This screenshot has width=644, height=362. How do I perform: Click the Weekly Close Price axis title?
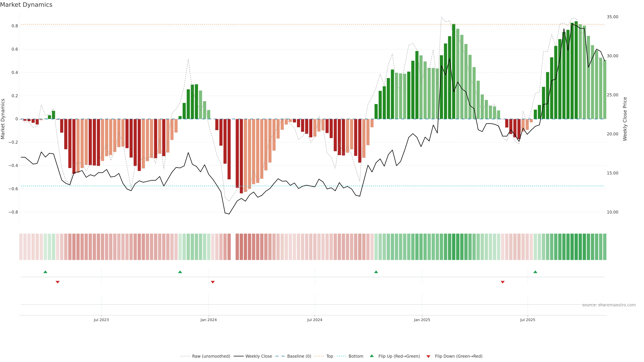click(625, 119)
